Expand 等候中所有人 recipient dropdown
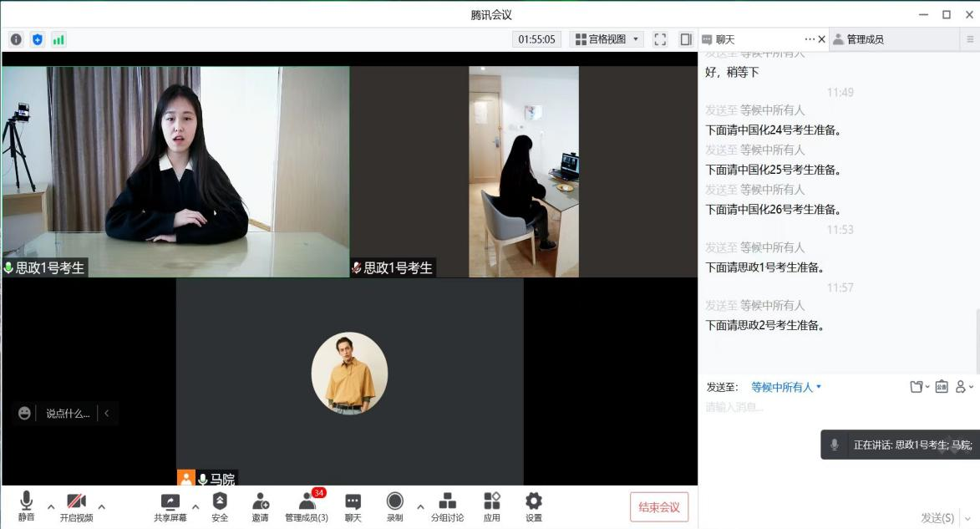Viewport: 980px width, 529px height. coord(786,387)
